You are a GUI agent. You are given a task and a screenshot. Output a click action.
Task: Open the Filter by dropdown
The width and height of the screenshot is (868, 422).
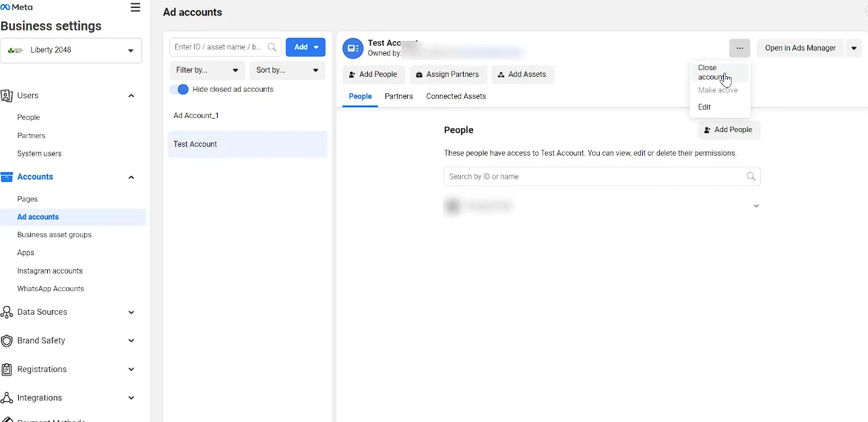click(x=208, y=70)
